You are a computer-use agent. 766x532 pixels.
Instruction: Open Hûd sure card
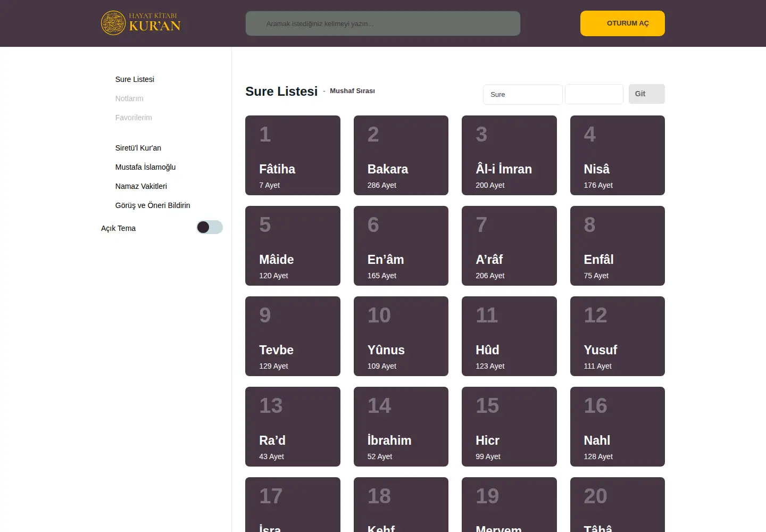(509, 336)
